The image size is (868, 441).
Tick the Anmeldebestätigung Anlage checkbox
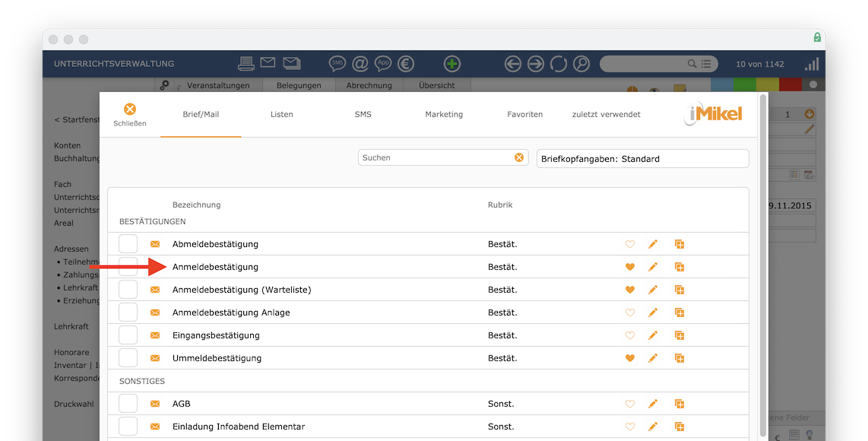tap(128, 312)
